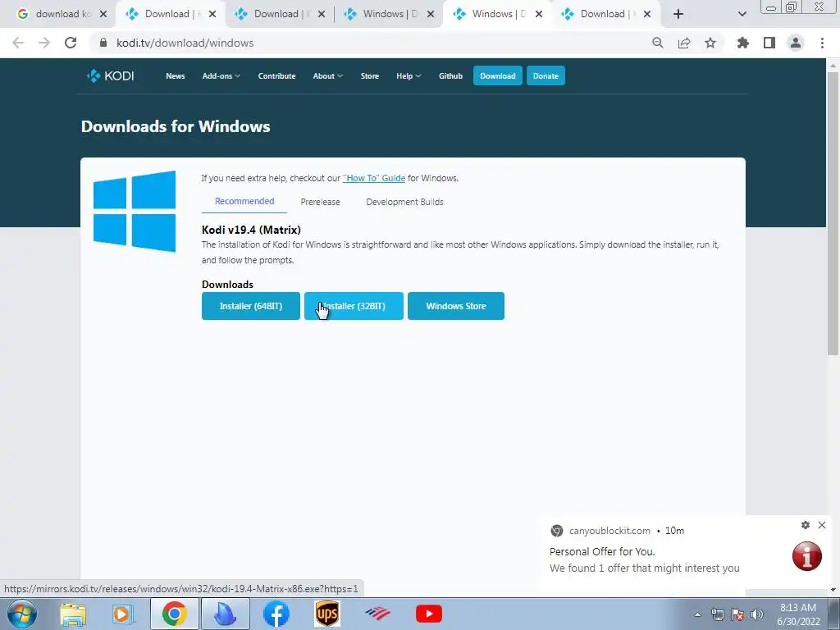Close the first Google search tab
Image resolution: width=840 pixels, height=630 pixels.
pos(103,14)
